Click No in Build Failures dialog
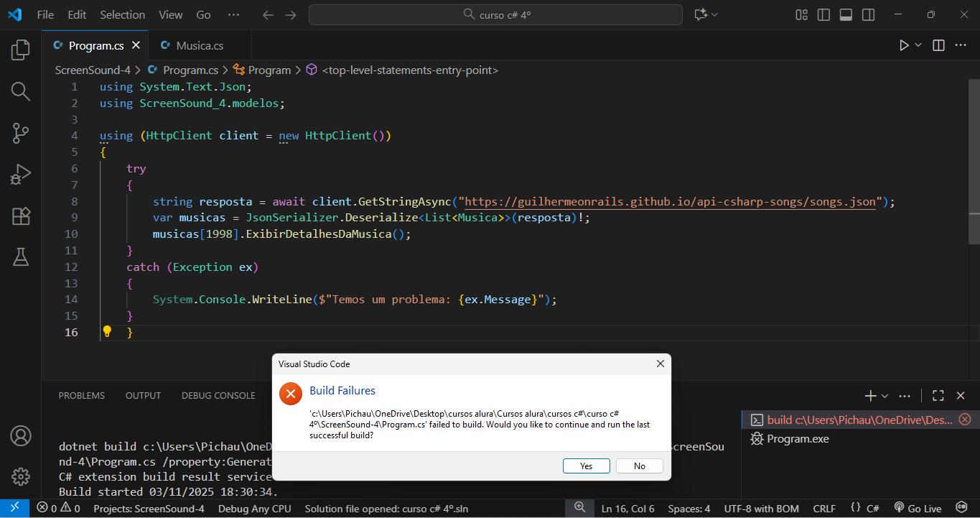The image size is (980, 518). click(640, 466)
